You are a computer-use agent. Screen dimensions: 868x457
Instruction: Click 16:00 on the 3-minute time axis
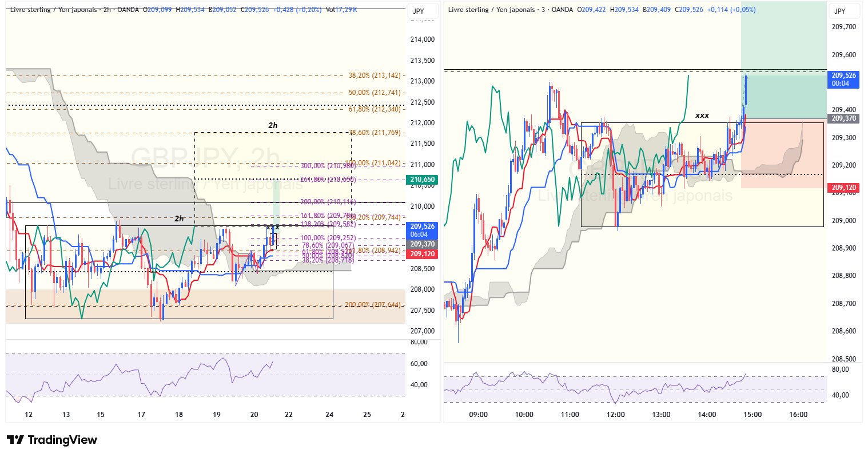tap(798, 415)
